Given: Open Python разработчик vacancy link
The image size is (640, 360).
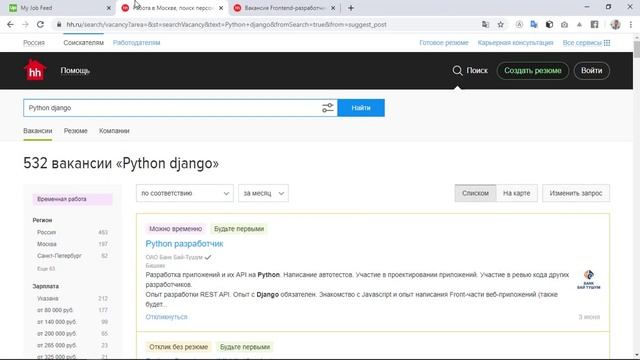Looking at the screenshot, I should 184,244.
